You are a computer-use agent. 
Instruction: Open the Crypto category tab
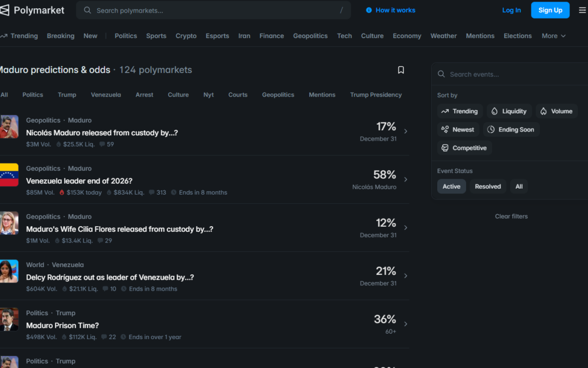[186, 36]
